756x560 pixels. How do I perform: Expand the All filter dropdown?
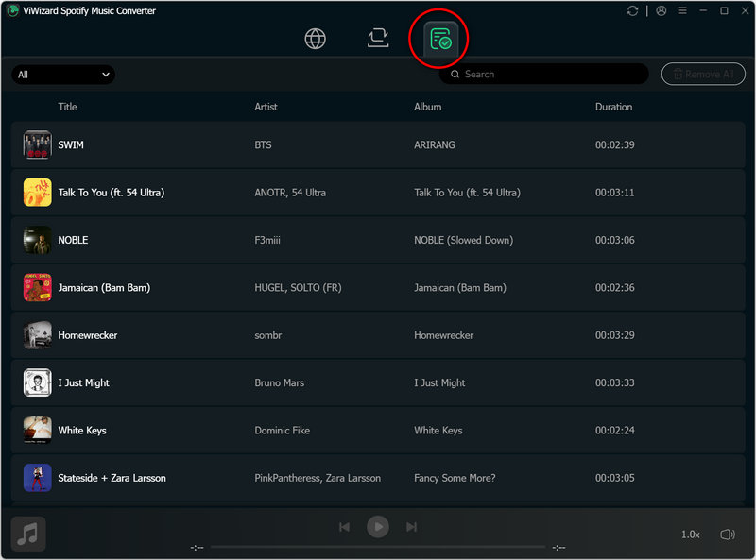coord(63,75)
